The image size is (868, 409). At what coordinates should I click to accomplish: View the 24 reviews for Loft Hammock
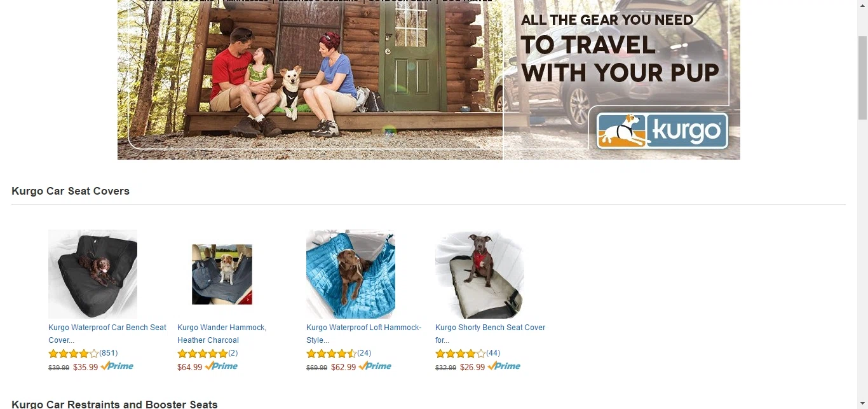point(364,353)
